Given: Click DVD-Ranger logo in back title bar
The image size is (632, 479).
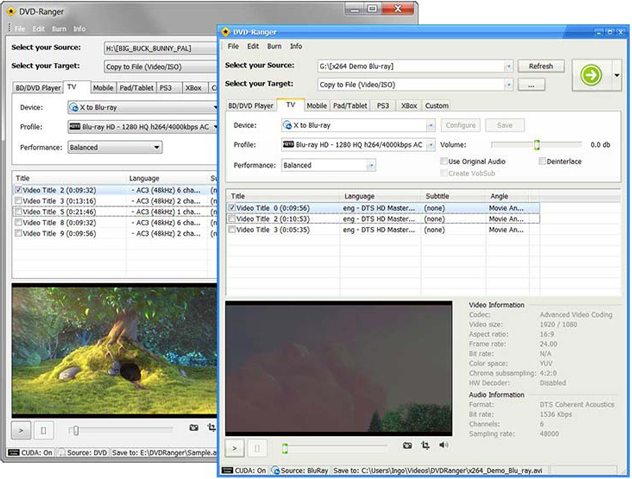Looking at the screenshot, I should click(11, 12).
